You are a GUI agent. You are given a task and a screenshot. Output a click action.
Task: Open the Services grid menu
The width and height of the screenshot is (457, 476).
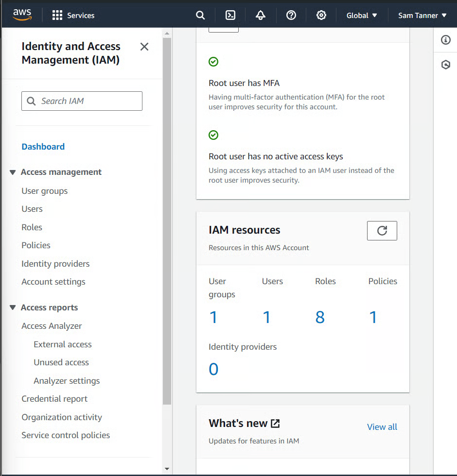[73, 16]
